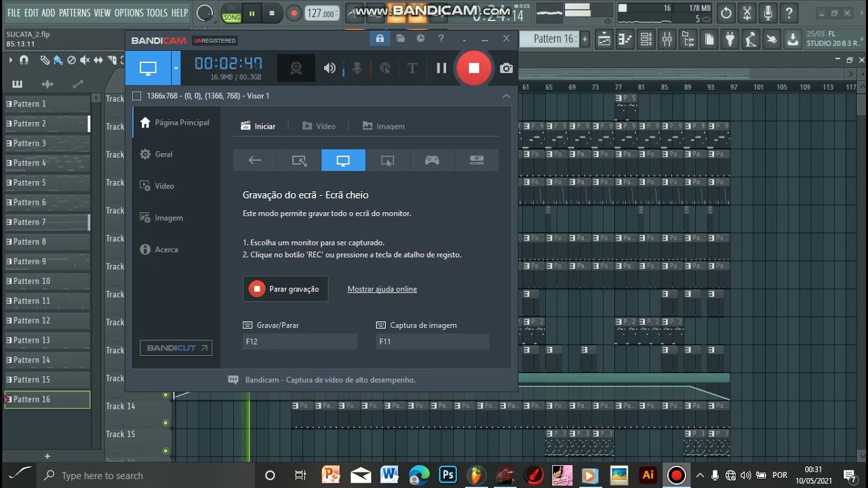The width and height of the screenshot is (868, 488).
Task: Expand the Bandicam capture mode dropdown arrow
Action: [x=176, y=68]
